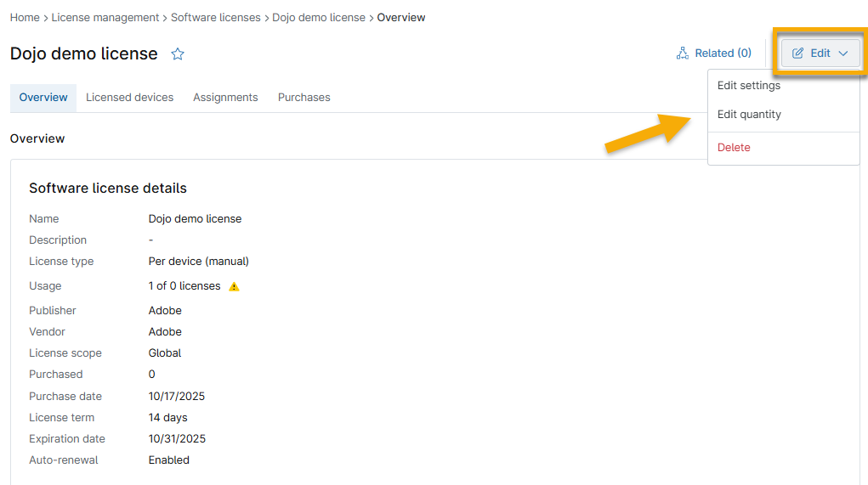Select the Overview tab
Viewport: 868px width, 485px height.
coord(43,98)
